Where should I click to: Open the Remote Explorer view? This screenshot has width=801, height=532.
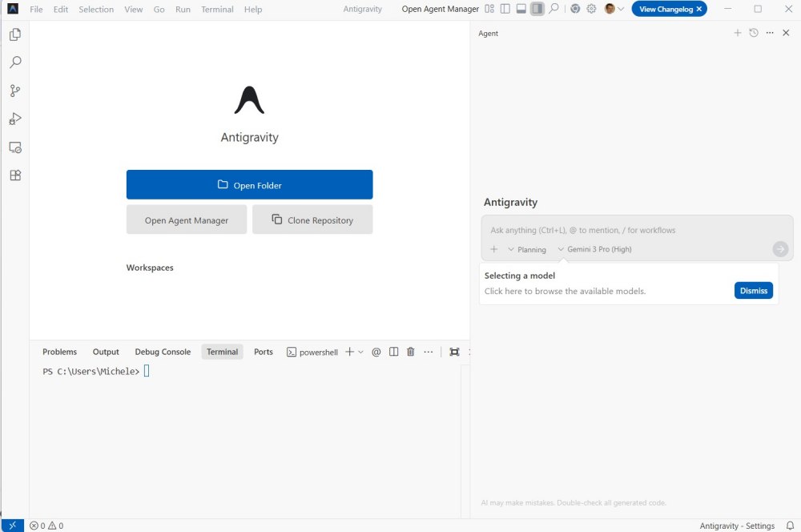pos(14,147)
